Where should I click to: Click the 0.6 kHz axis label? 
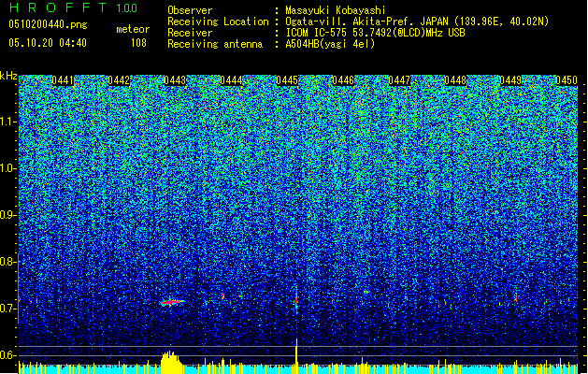pos(7,355)
